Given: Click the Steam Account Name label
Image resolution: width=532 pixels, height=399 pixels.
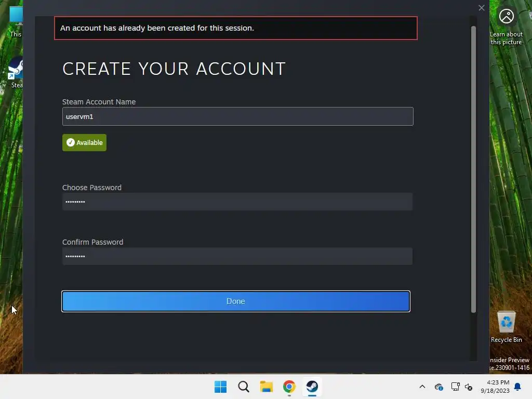Looking at the screenshot, I should [x=99, y=102].
